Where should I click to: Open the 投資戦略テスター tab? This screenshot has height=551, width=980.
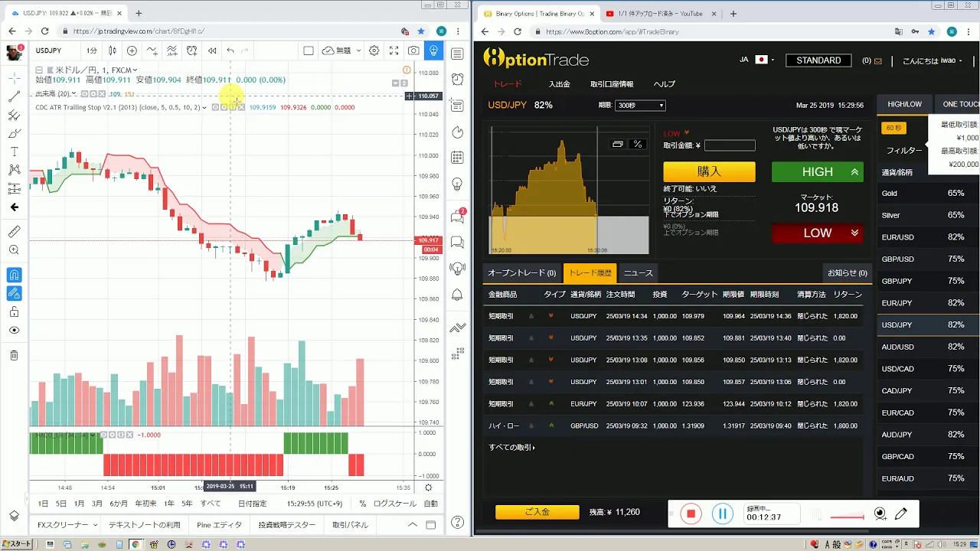(287, 525)
